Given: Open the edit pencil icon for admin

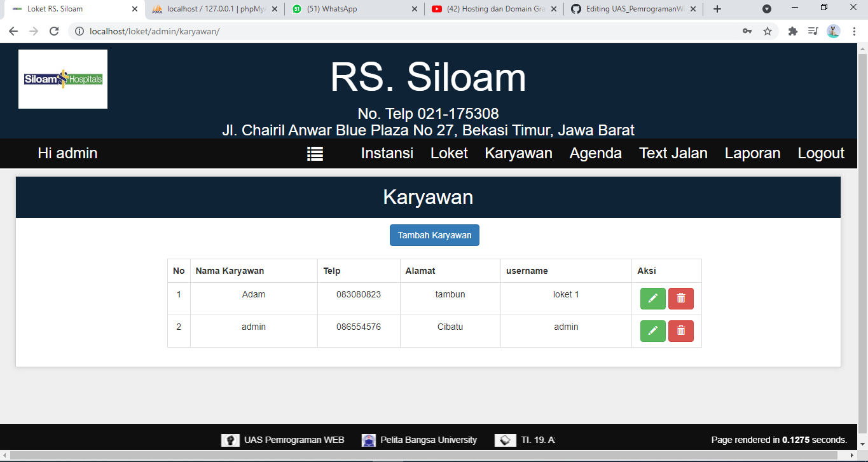Looking at the screenshot, I should click(652, 330).
